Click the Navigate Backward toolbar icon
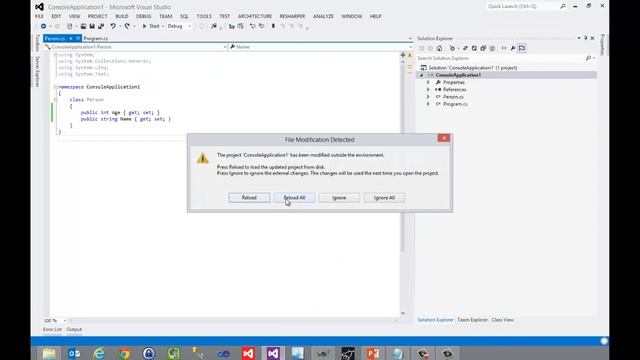640x360 pixels. pos(43,26)
